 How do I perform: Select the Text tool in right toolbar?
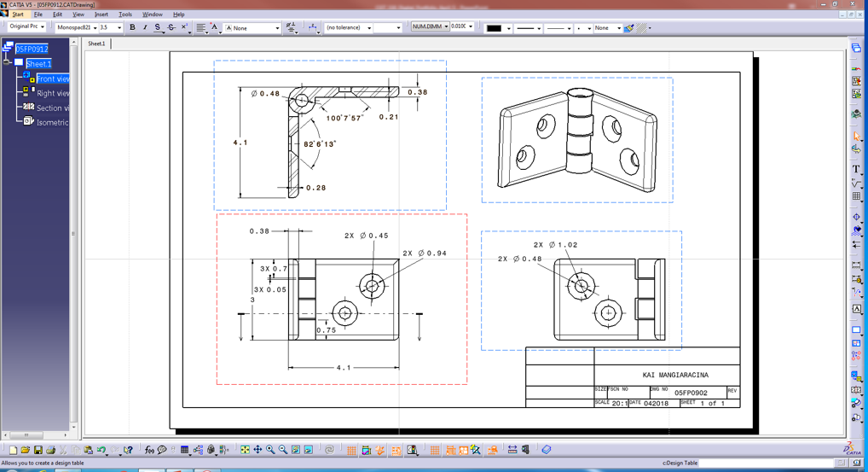click(856, 169)
